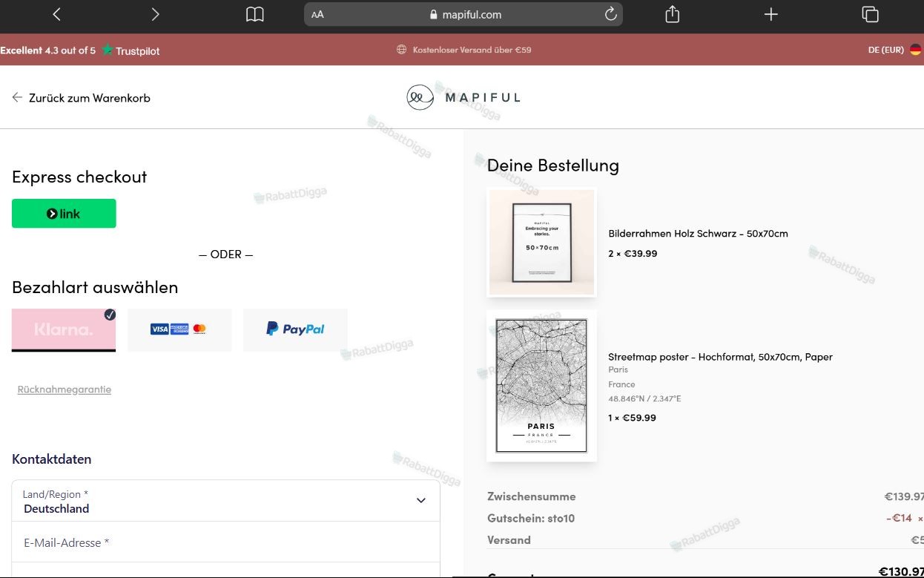Open the Paris streetmap poster thumbnail
924x578 pixels.
tap(541, 386)
